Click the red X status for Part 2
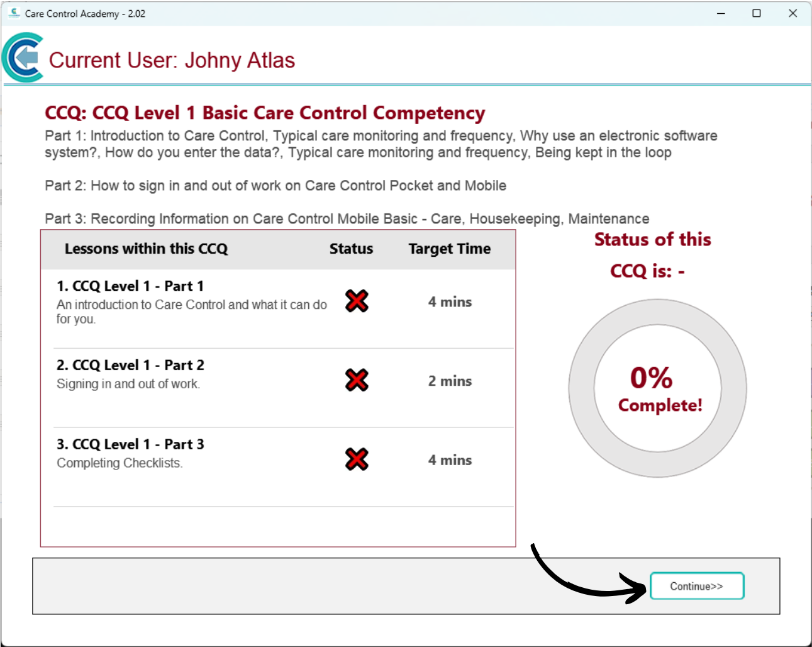The width and height of the screenshot is (812, 647). [357, 380]
